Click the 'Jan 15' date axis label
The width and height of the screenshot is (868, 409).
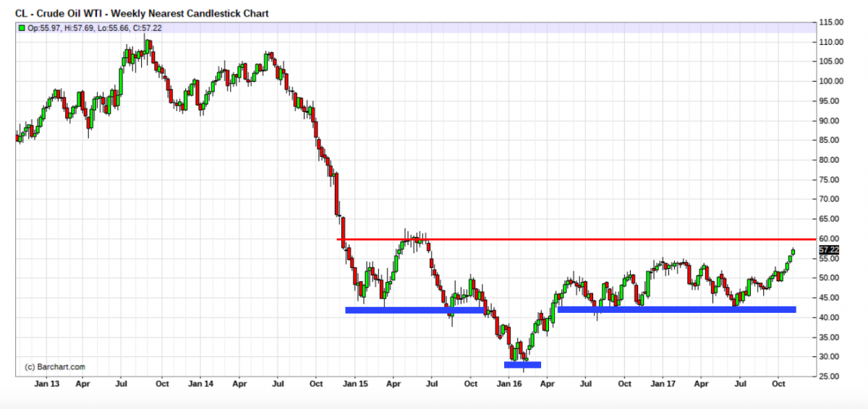[x=354, y=384]
